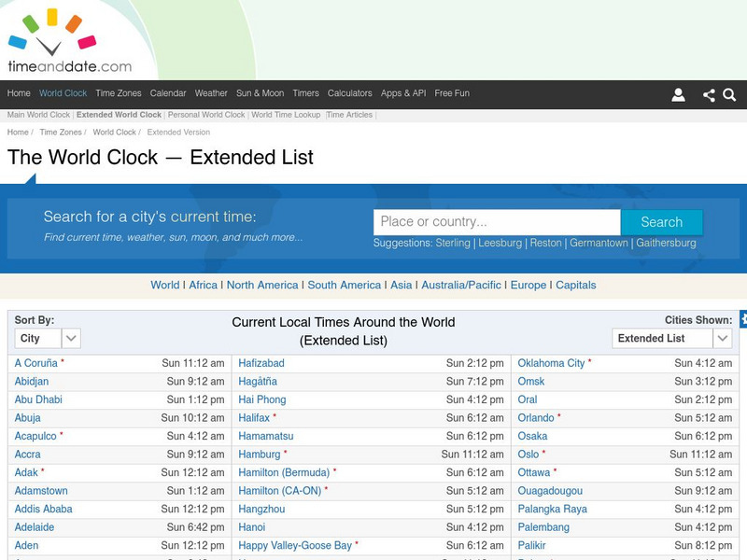Open Time Articles submenu link
747x560 pixels.
click(x=349, y=115)
